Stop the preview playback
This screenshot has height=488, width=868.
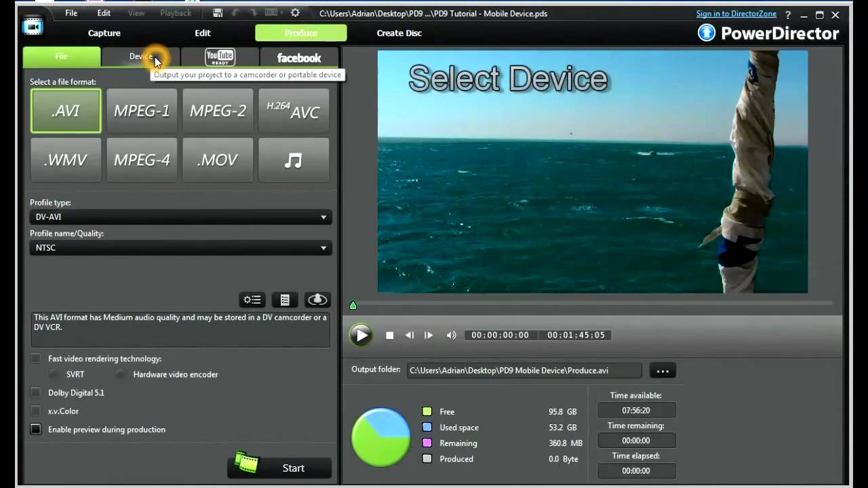coord(390,335)
